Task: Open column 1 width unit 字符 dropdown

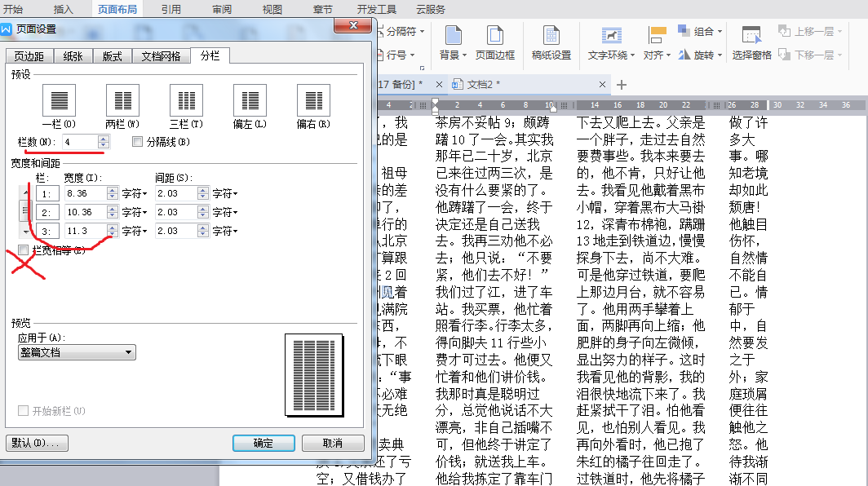Action: click(135, 194)
